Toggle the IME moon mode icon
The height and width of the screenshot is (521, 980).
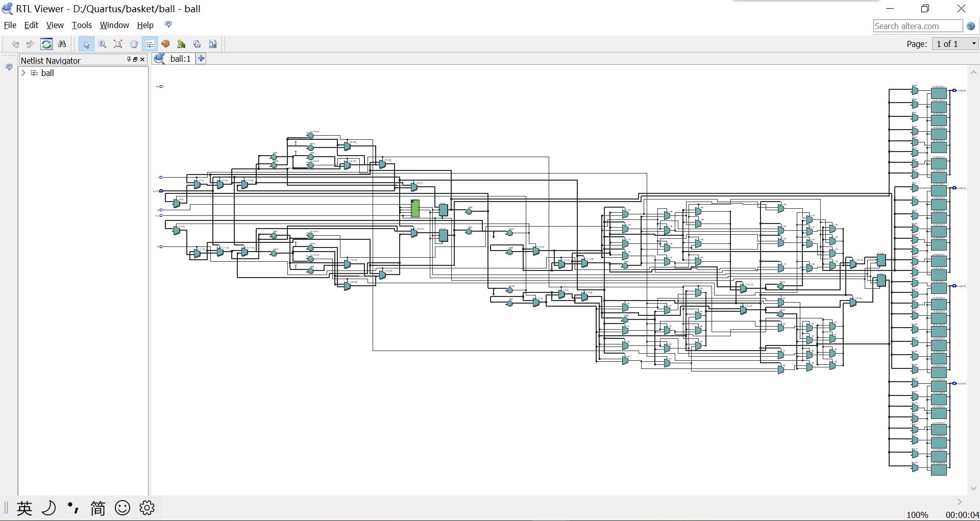pos(49,508)
